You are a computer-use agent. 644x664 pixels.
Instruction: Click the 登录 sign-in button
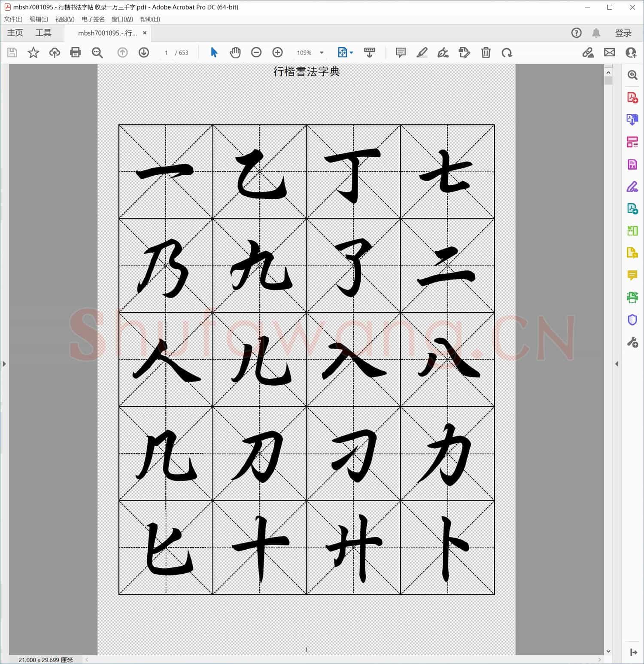tap(624, 33)
